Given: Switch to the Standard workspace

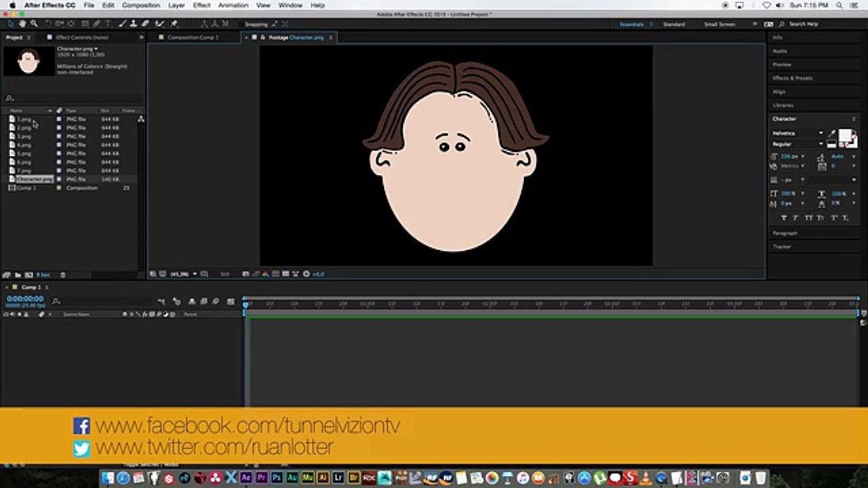Looking at the screenshot, I should 673,24.
